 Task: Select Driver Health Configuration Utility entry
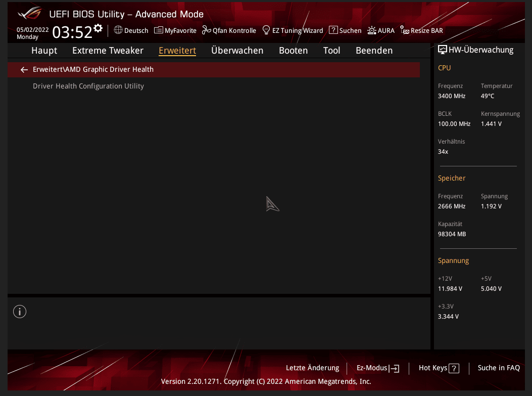click(88, 86)
